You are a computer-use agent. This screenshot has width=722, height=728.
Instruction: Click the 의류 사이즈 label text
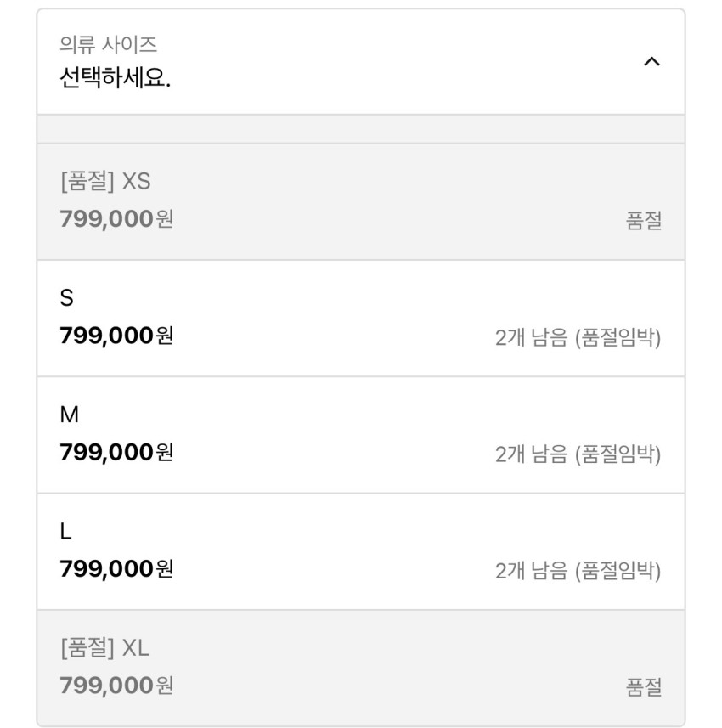coord(109,44)
